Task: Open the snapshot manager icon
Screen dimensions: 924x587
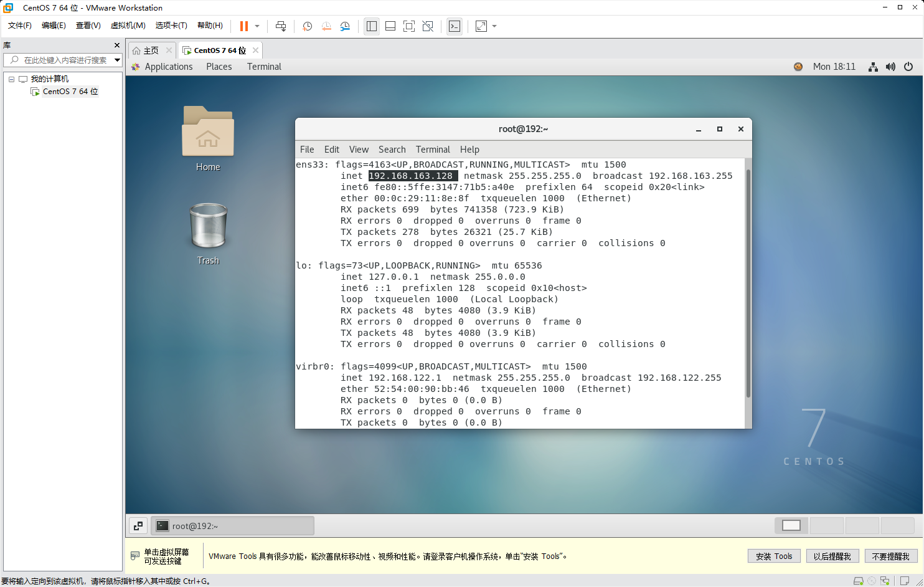Action: (345, 26)
